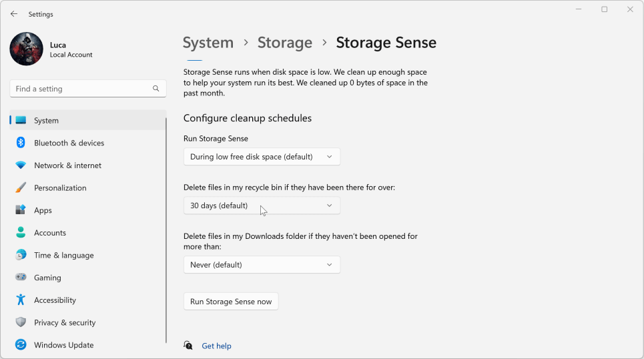Open the Get help link

(216, 346)
